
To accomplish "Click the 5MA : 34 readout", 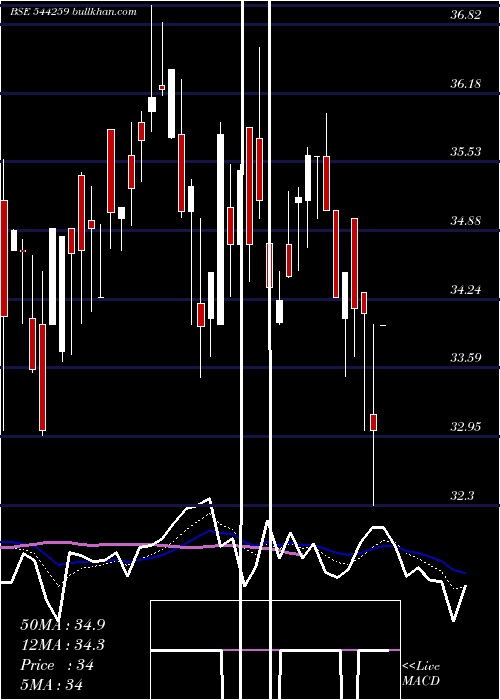I will 52,684.
